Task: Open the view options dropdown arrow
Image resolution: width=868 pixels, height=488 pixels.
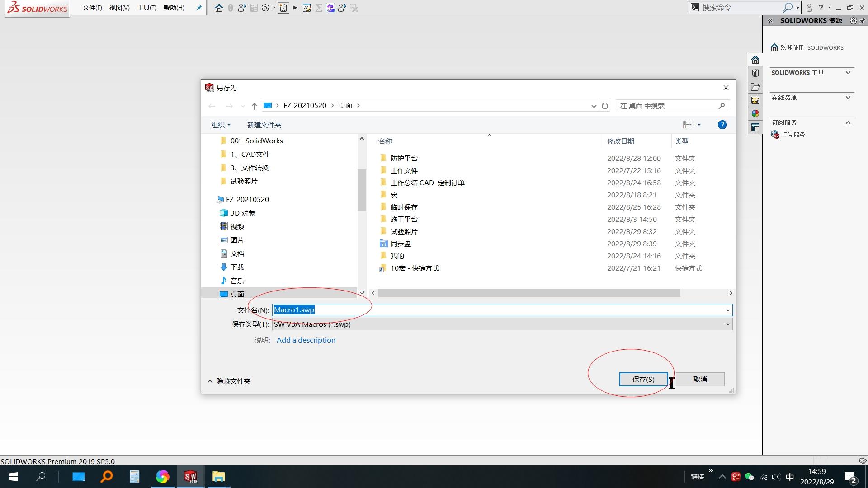Action: pos(699,125)
